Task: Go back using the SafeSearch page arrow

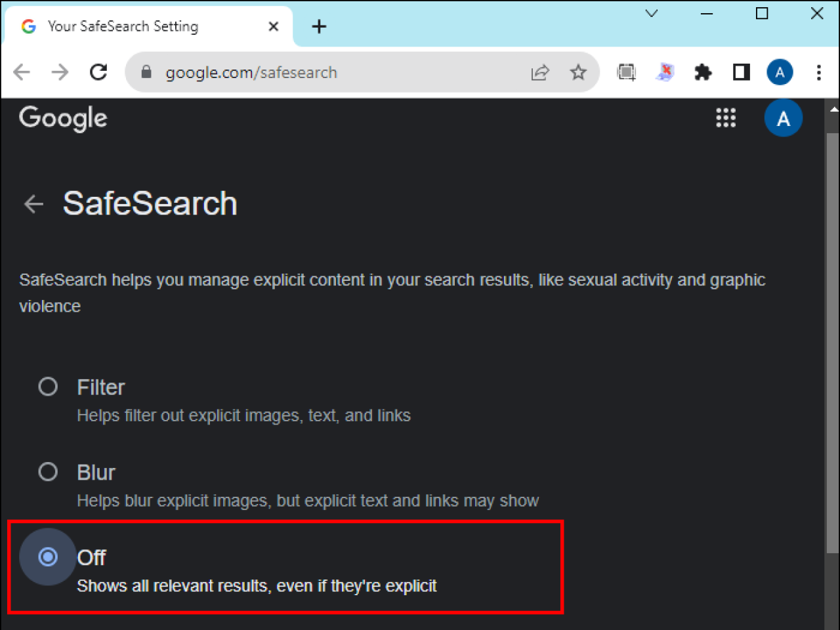Action: (32, 203)
